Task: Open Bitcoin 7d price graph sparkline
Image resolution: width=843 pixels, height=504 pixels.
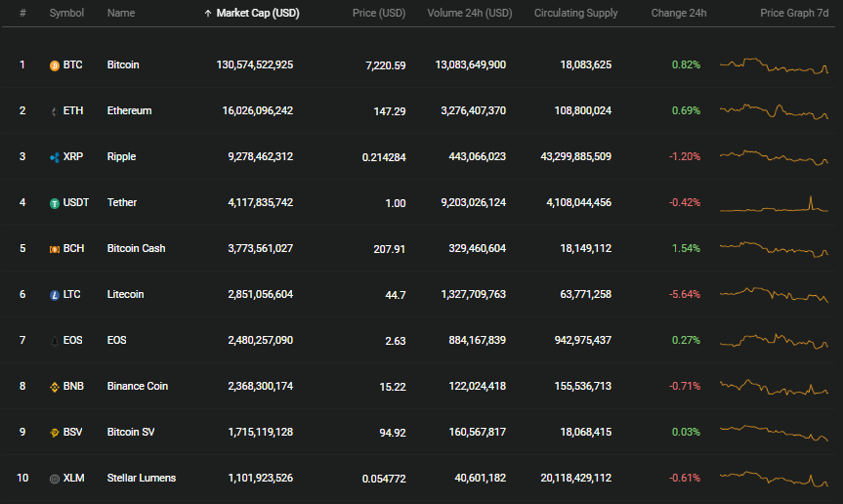Action: tap(774, 65)
